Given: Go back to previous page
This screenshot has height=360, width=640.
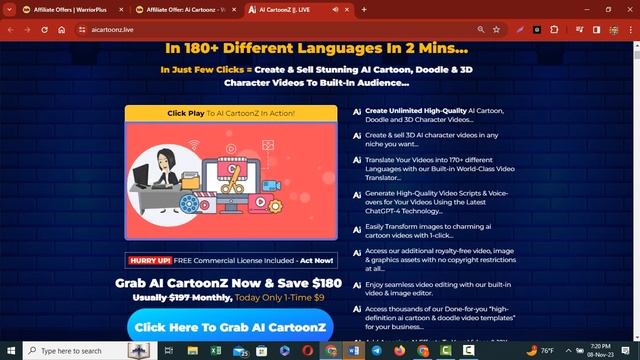Looking at the screenshot, I should point(11,30).
